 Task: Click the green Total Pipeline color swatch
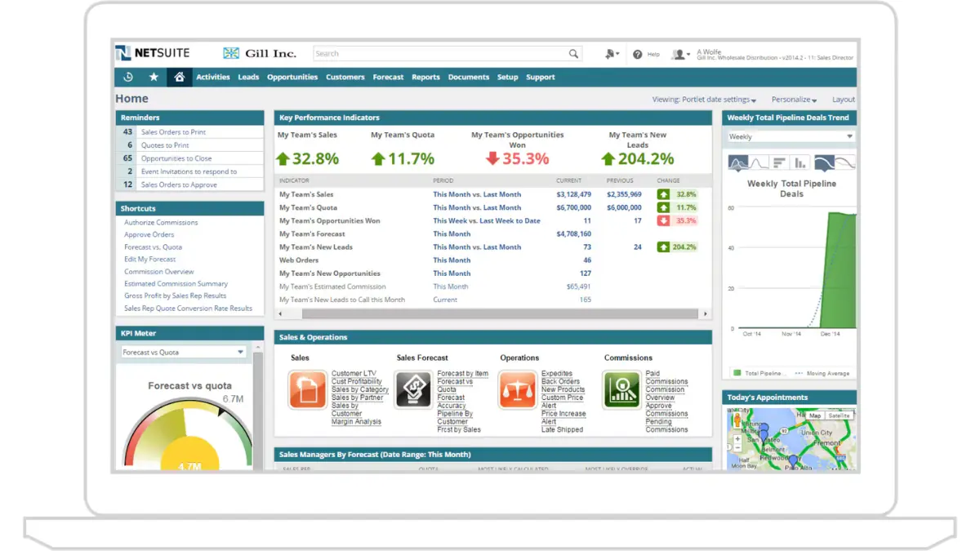pos(736,373)
